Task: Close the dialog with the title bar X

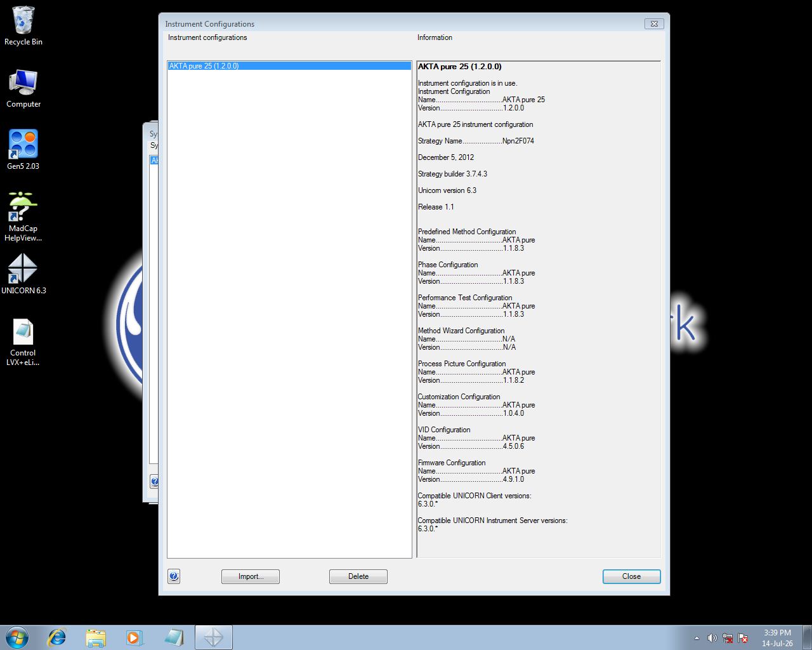Action: (654, 23)
